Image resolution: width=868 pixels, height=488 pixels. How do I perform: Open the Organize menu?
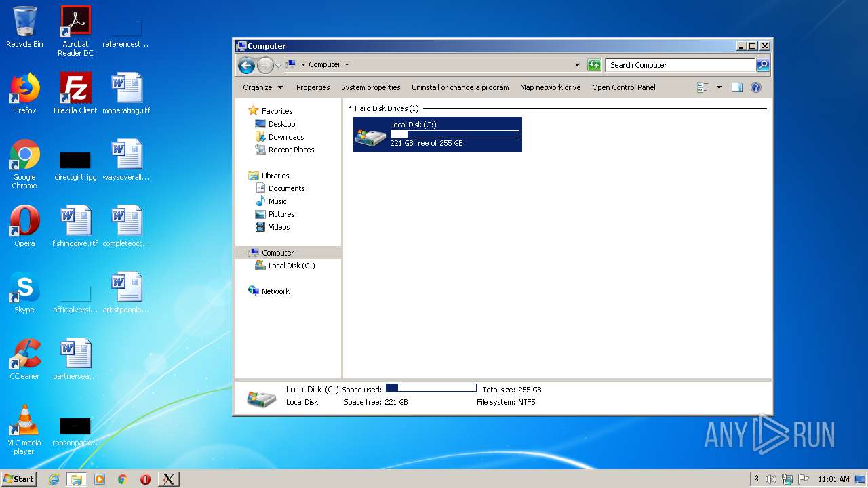tap(262, 87)
